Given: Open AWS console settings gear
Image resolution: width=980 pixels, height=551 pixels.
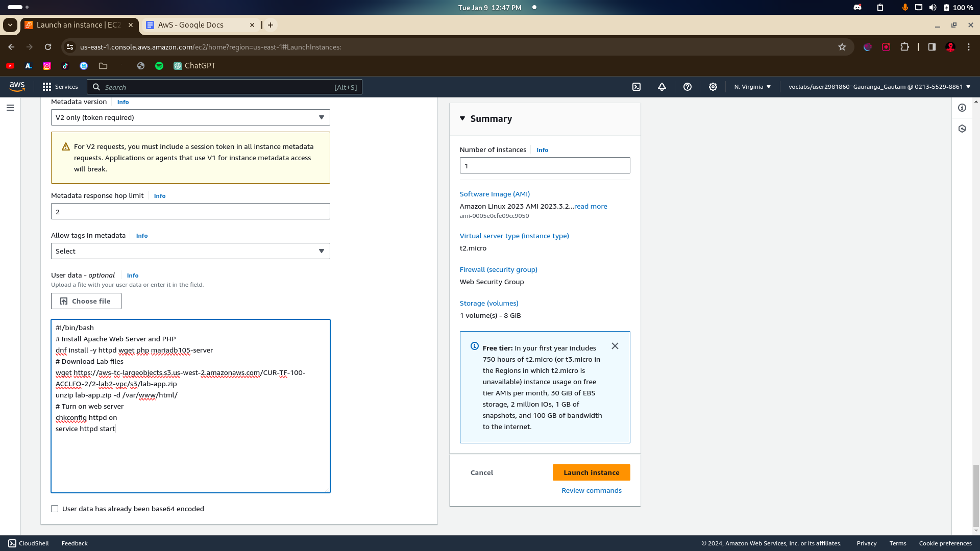Looking at the screenshot, I should (x=713, y=87).
